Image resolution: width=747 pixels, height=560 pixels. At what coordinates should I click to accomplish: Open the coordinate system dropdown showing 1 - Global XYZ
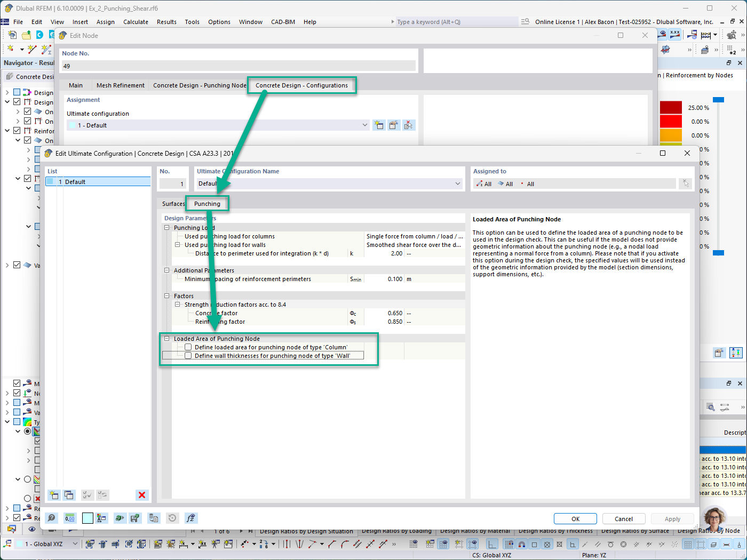point(75,543)
